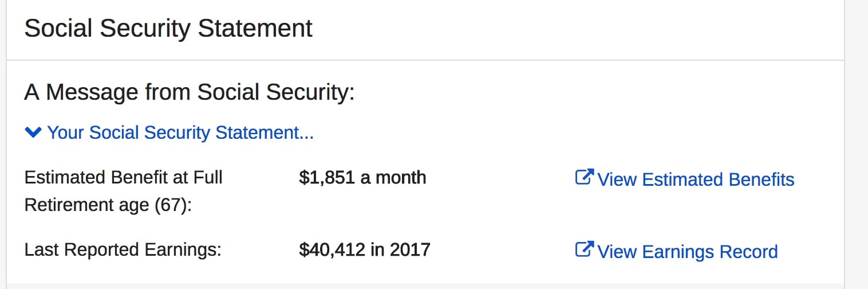This screenshot has height=289, width=868.
Task: Click the 'Your Social Security Statement...' link text
Action: (x=180, y=132)
